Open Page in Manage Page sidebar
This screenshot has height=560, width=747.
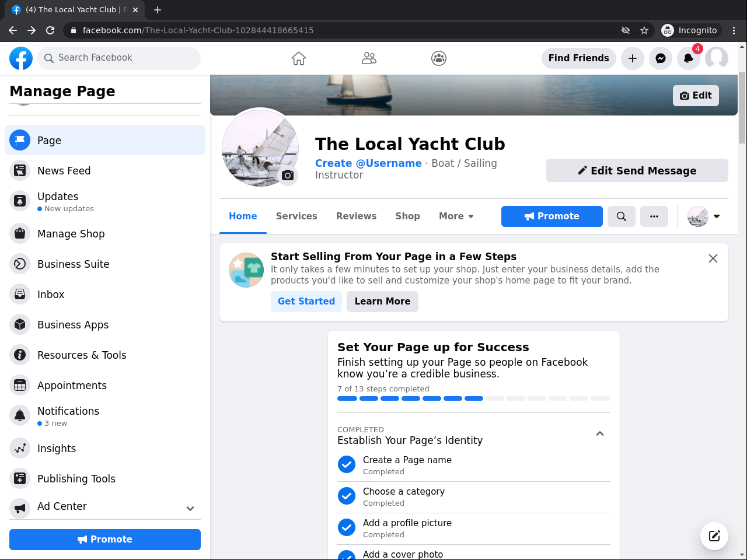click(x=105, y=141)
